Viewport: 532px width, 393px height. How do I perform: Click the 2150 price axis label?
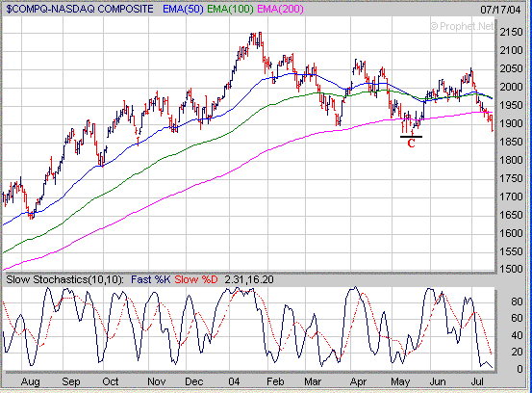(511, 33)
